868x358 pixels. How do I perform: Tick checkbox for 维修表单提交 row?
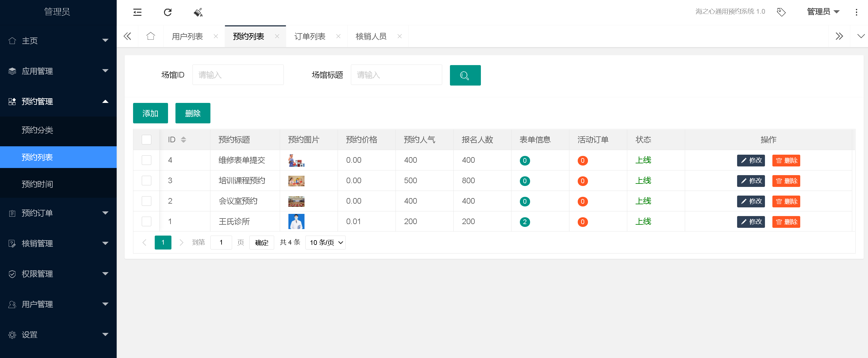point(146,160)
